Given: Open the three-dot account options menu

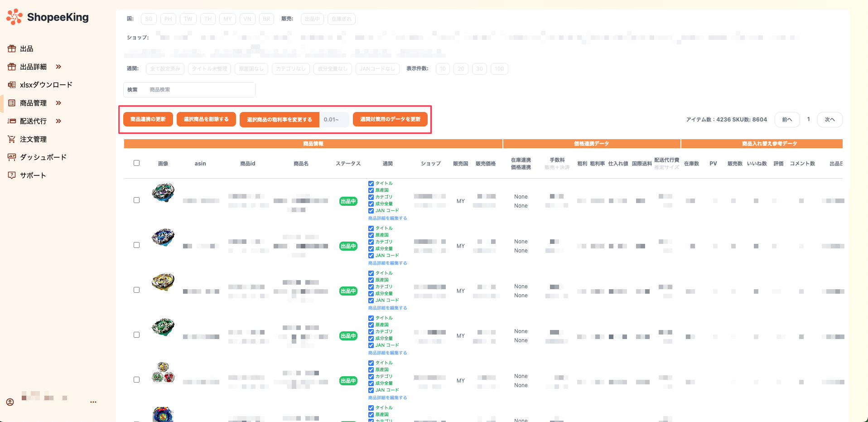Looking at the screenshot, I should pyautogui.click(x=93, y=402).
